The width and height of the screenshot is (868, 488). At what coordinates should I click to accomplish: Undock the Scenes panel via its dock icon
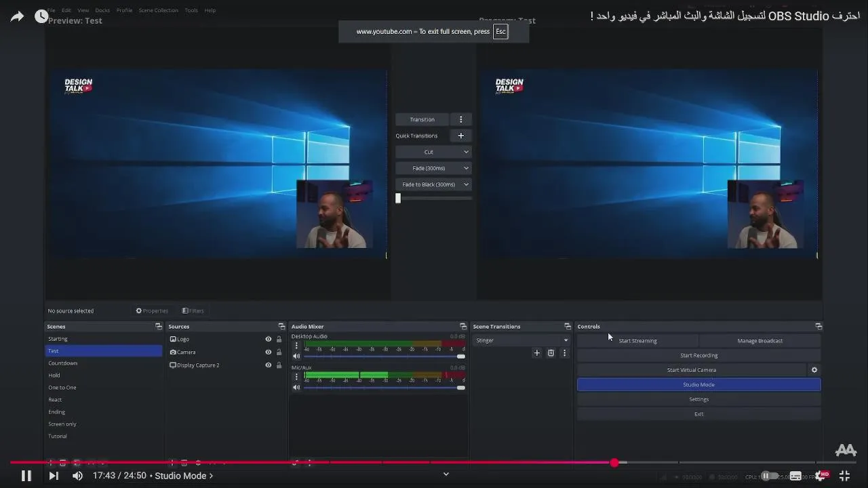159,327
